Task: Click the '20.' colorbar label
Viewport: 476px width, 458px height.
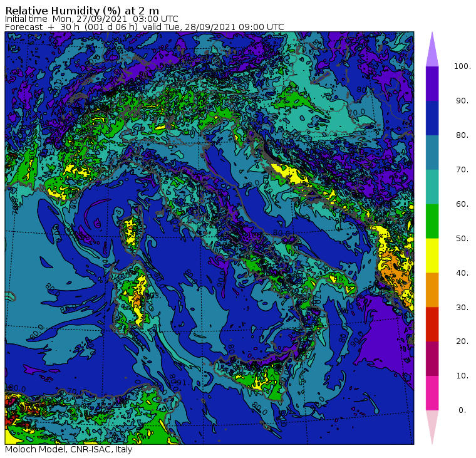Action: 462,341
